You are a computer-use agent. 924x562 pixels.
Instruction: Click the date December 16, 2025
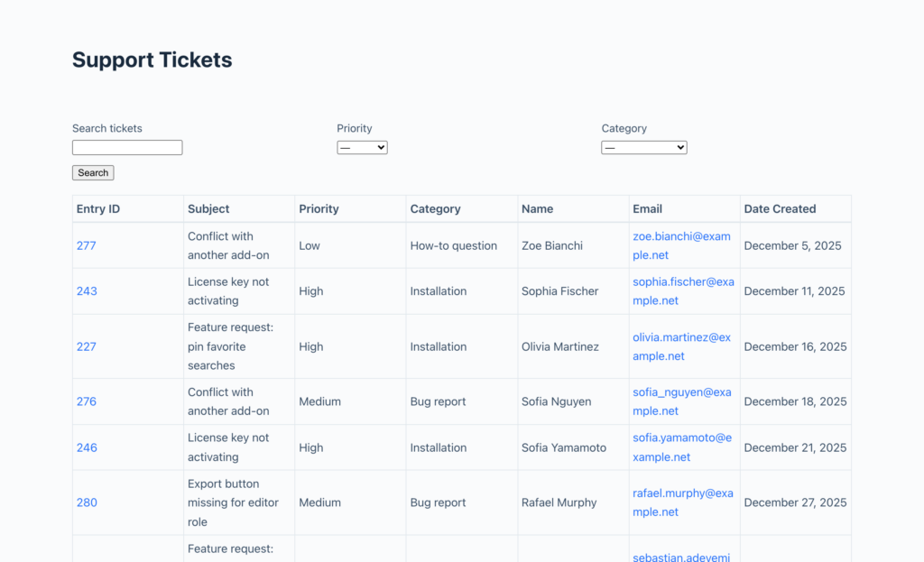(796, 346)
